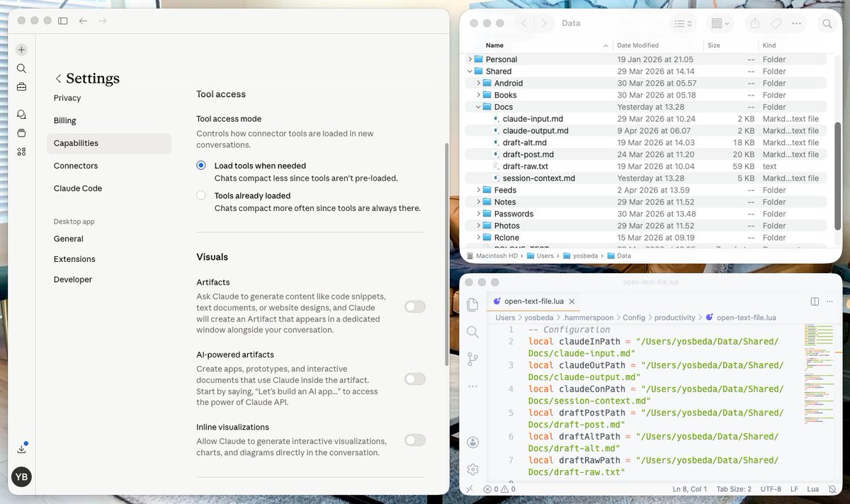
Task: Open VS Code Manage gear icon
Action: 473,469
